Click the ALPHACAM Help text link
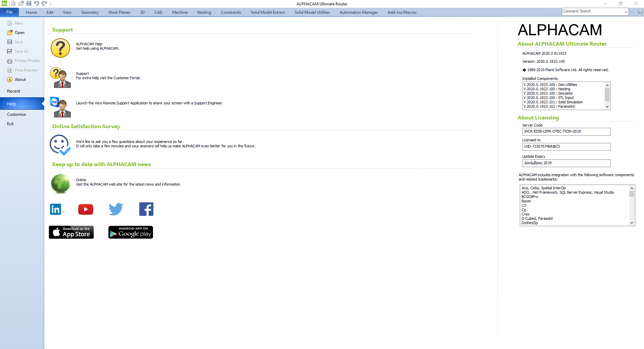Image resolution: width=644 pixels, height=349 pixels. 97,46
